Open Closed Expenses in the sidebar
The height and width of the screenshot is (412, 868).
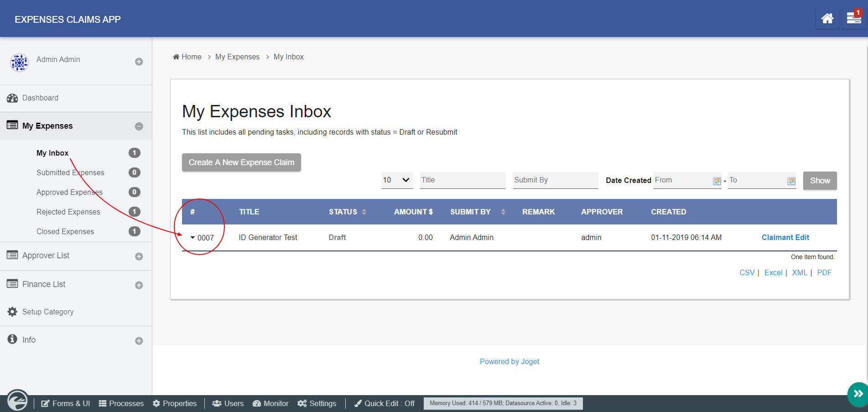(65, 231)
